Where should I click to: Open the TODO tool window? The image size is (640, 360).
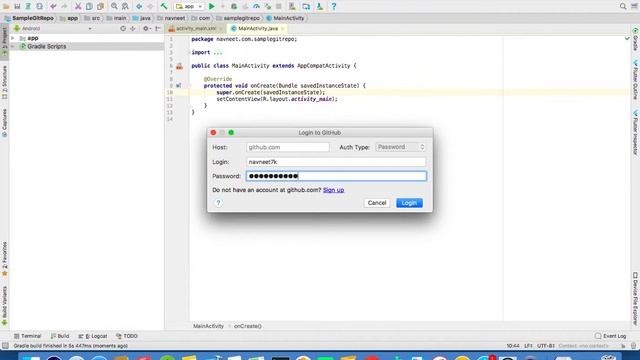tap(127, 336)
